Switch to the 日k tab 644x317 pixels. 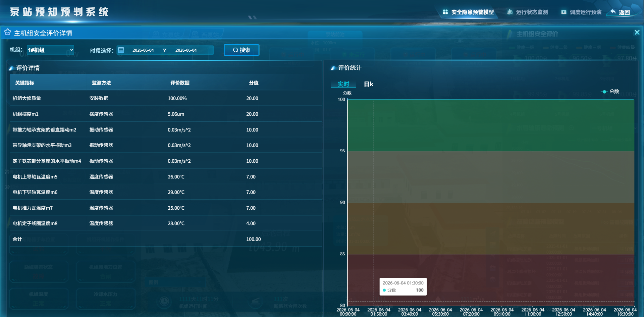tap(369, 84)
